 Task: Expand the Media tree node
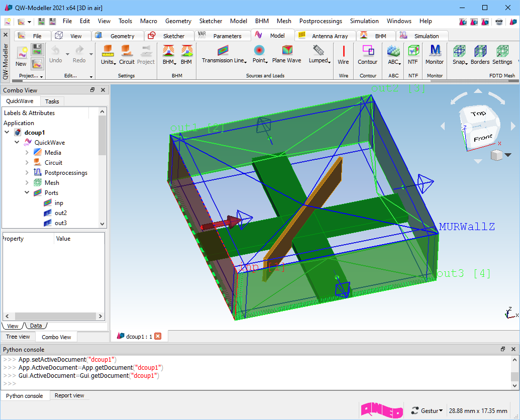coord(27,153)
